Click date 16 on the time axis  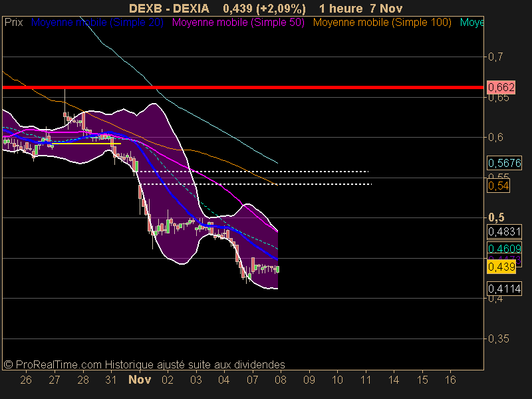pyautogui.click(x=450, y=380)
